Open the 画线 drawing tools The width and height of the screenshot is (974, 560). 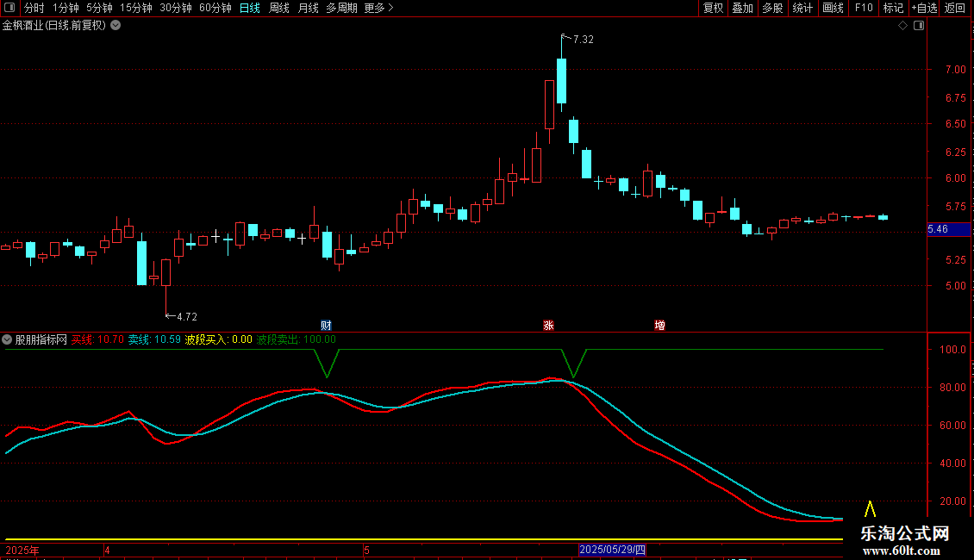833,8
